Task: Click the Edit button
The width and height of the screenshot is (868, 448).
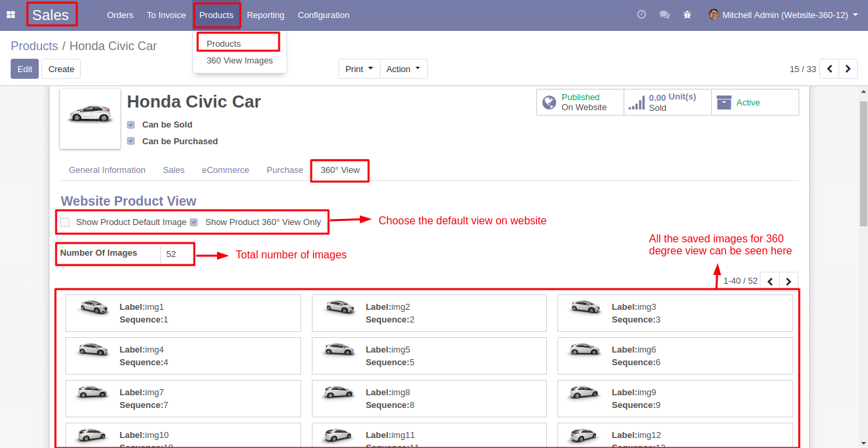Action: (25, 69)
